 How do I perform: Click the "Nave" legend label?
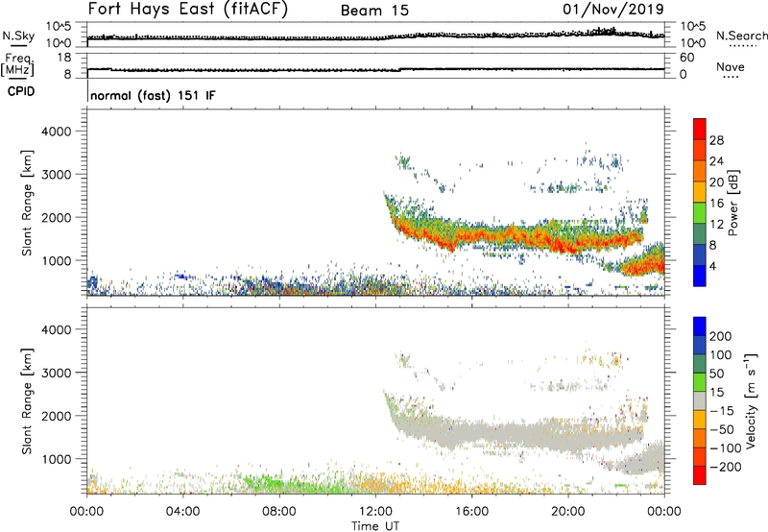(x=731, y=66)
